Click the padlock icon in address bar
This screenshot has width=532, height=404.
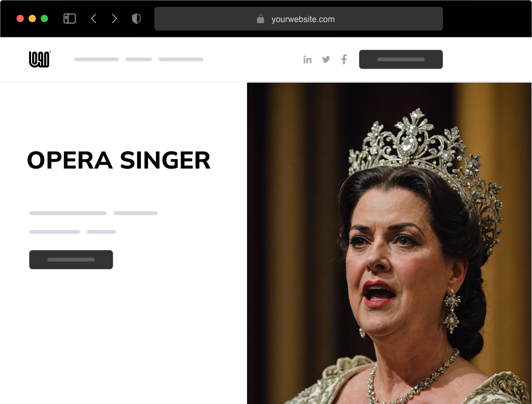(x=261, y=19)
